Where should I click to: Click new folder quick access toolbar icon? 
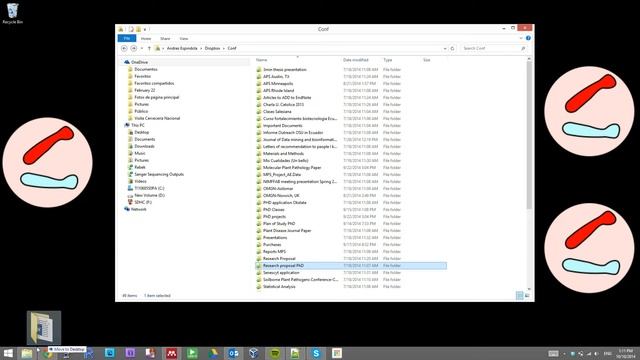138,29
